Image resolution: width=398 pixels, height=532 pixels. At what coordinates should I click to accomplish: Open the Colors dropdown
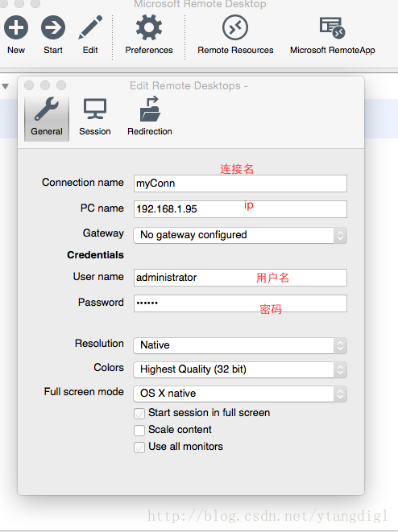(x=240, y=369)
